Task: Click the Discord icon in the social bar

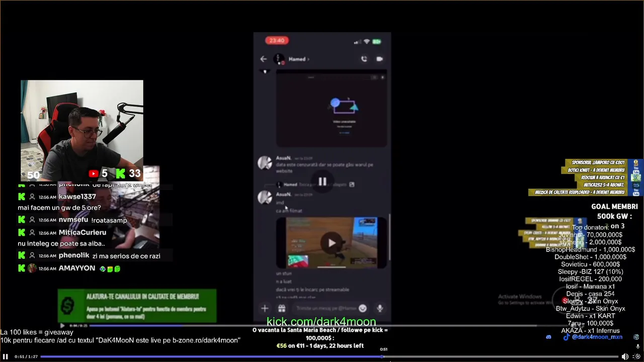Action: tap(549, 337)
